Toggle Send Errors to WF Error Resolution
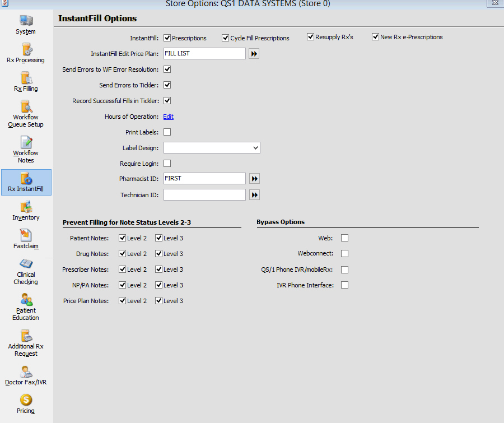The width and height of the screenshot is (504, 423). 167,69
